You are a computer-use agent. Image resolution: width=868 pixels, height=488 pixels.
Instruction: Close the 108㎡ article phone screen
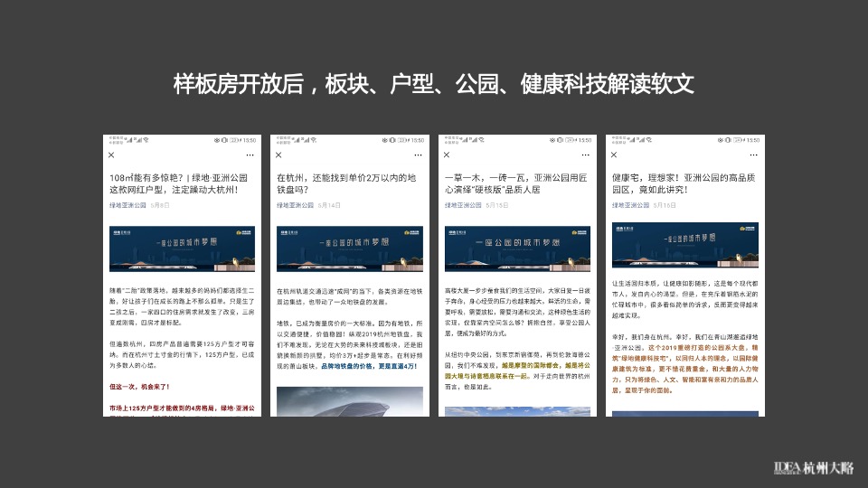[x=111, y=155]
